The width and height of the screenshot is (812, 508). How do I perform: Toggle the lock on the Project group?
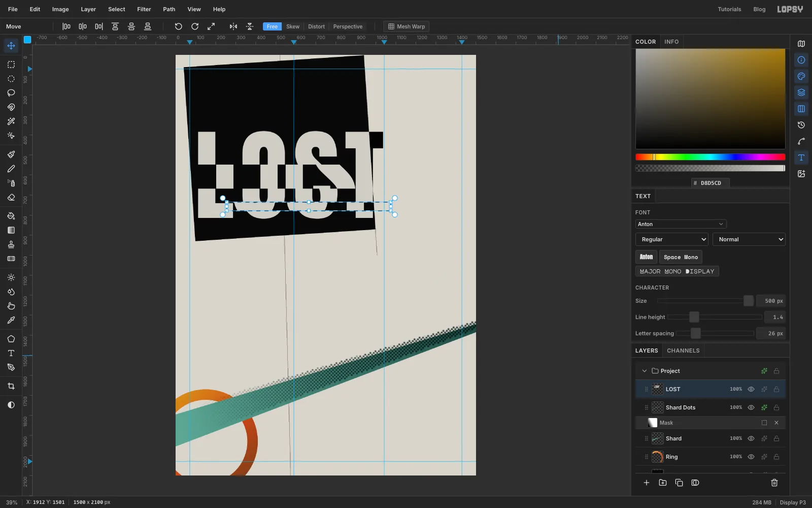click(x=776, y=371)
